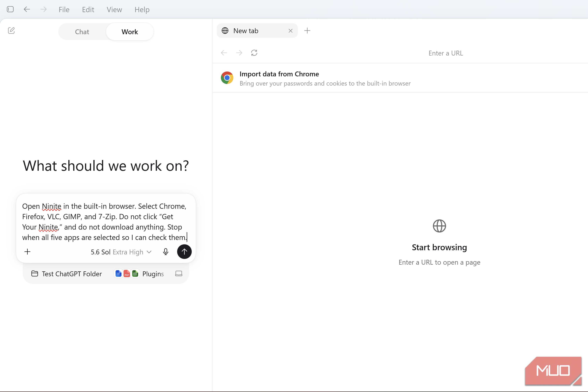Image resolution: width=588 pixels, height=392 pixels.
Task: Add attachment with the plus icon
Action: pyautogui.click(x=27, y=251)
